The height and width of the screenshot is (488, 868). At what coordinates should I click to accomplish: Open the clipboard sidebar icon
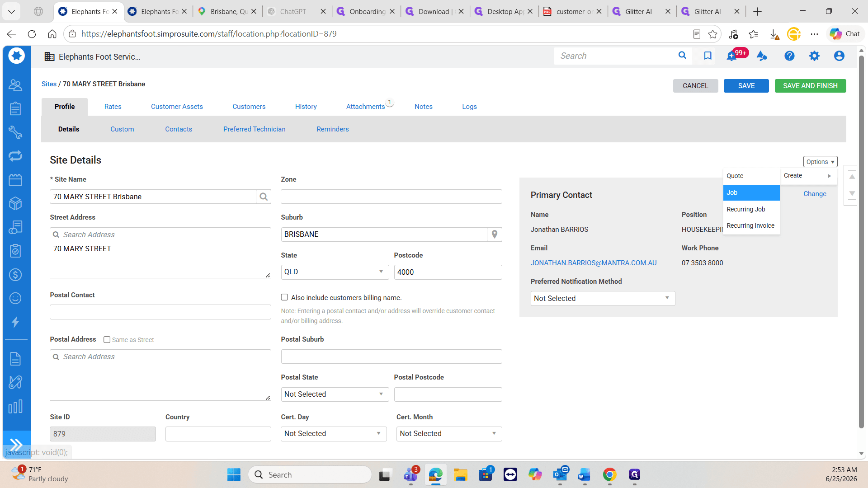click(x=15, y=108)
